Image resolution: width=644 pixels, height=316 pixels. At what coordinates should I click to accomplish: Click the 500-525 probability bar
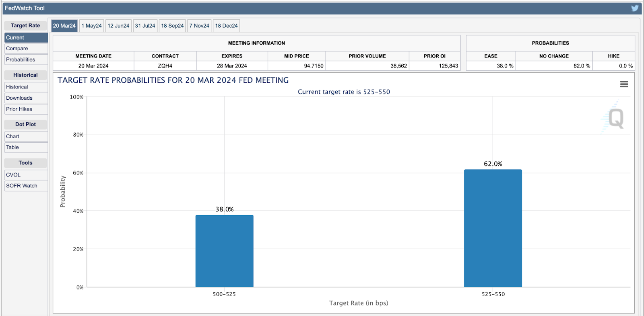[x=225, y=251]
